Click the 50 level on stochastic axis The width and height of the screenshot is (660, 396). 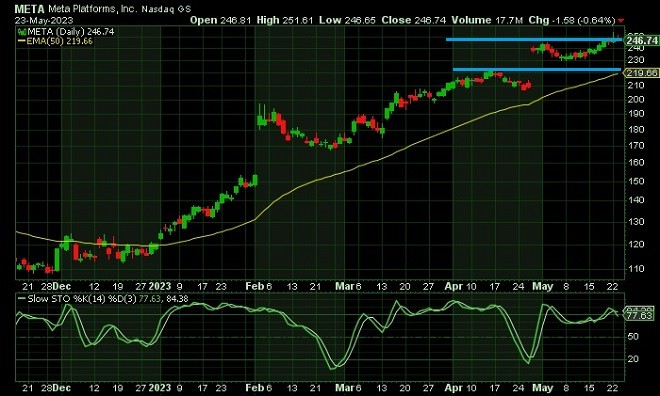click(633, 337)
